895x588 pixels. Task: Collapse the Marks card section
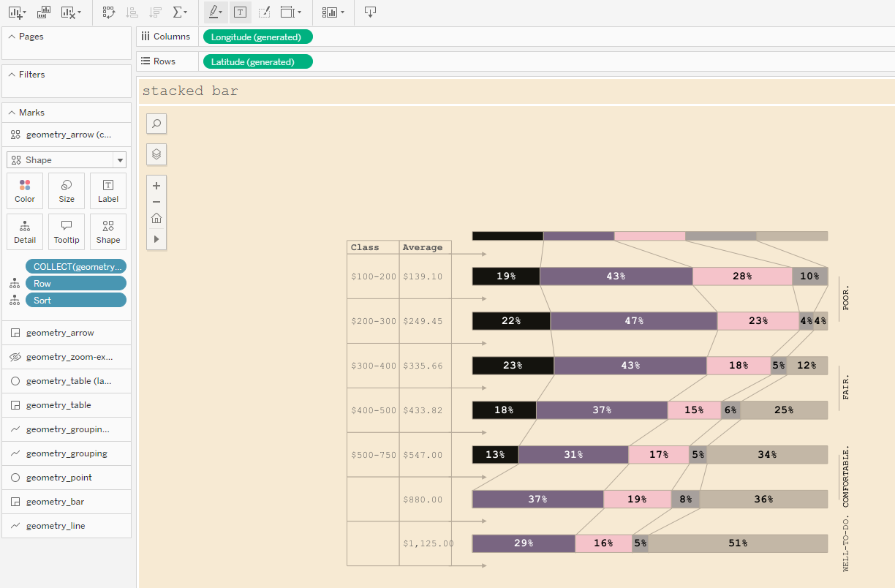(x=12, y=113)
